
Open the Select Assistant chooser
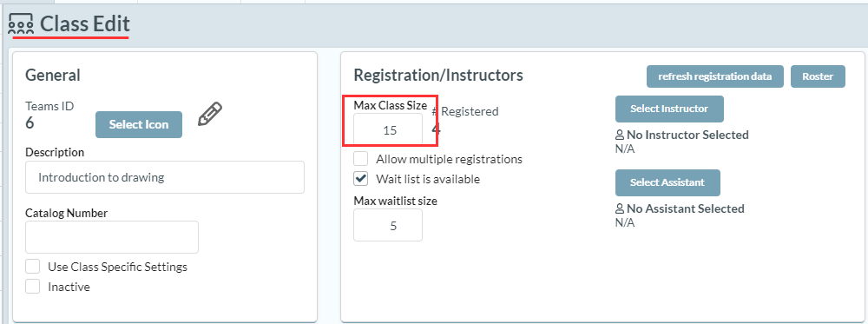click(x=667, y=182)
